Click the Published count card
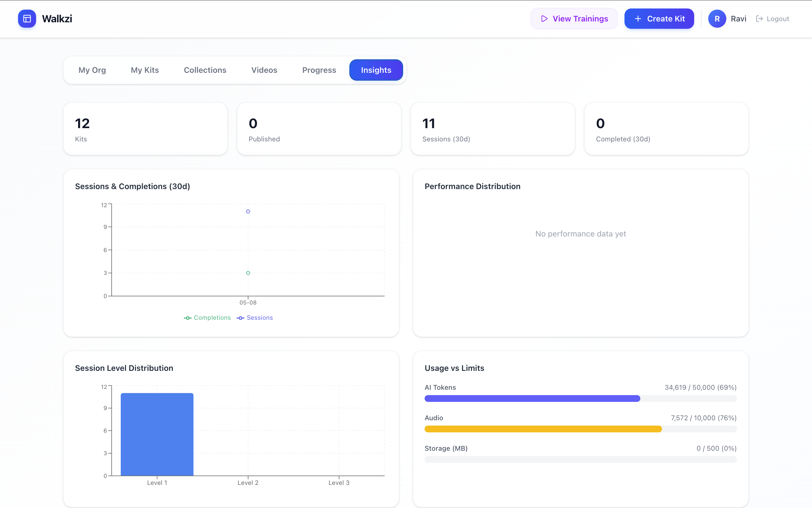The width and height of the screenshot is (812, 508). click(x=319, y=129)
